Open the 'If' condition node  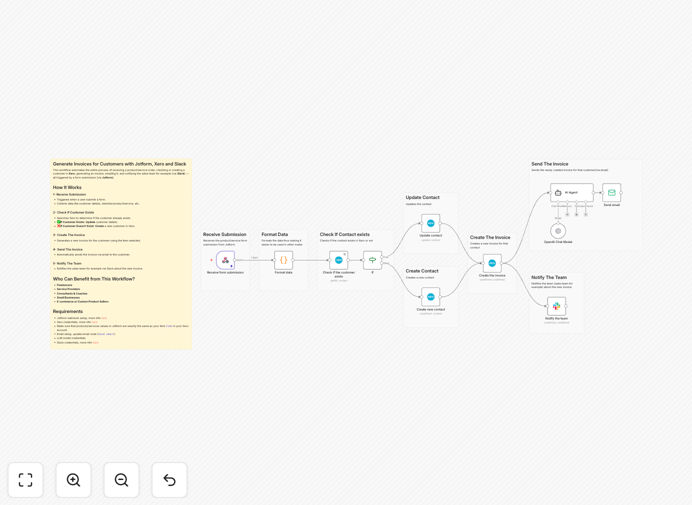pyautogui.click(x=372, y=260)
